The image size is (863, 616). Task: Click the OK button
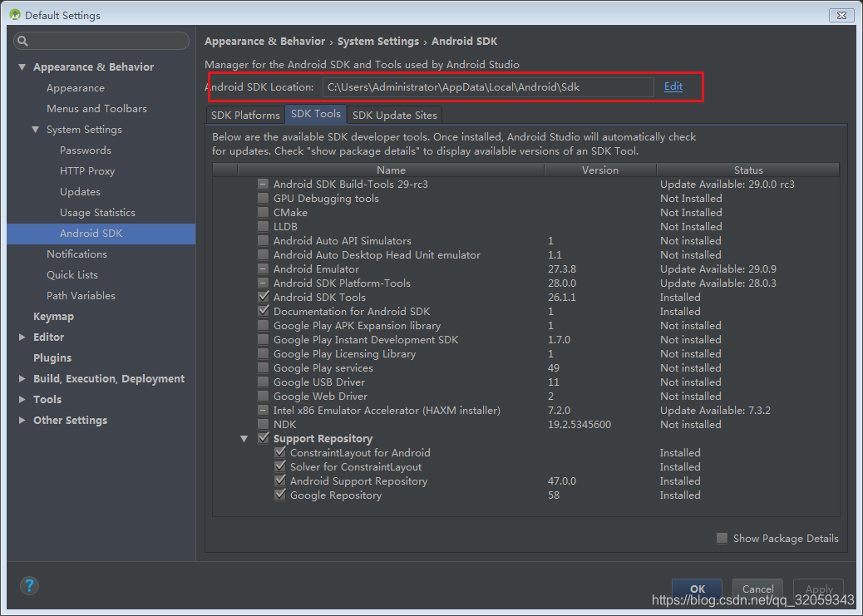(x=698, y=589)
